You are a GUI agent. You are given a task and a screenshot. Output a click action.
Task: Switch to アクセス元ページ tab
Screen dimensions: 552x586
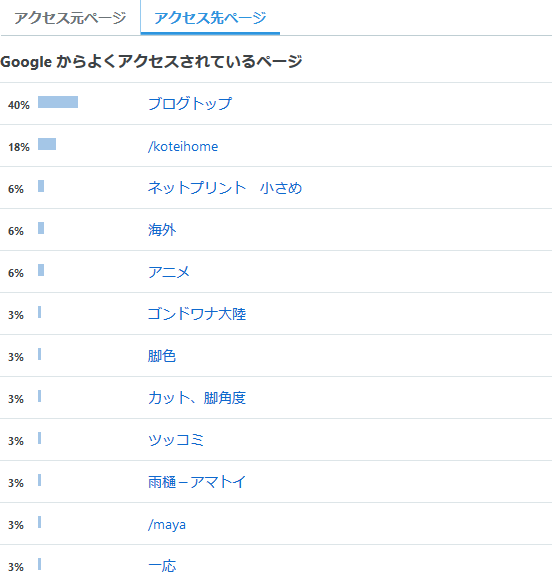tap(70, 18)
